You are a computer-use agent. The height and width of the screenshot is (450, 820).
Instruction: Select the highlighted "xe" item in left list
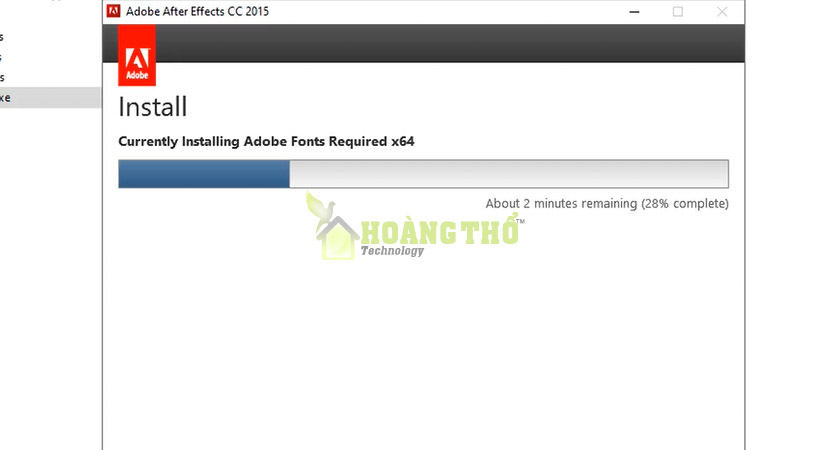point(50,98)
